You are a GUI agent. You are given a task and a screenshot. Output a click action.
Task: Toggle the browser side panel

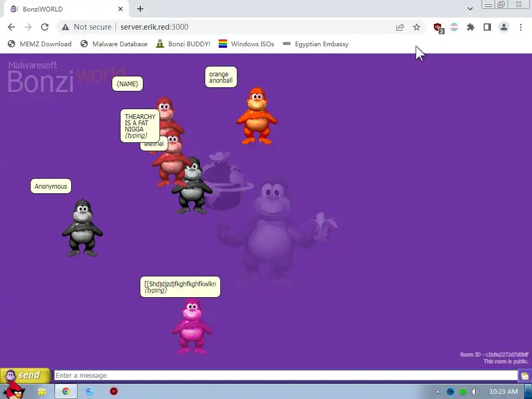(x=487, y=27)
